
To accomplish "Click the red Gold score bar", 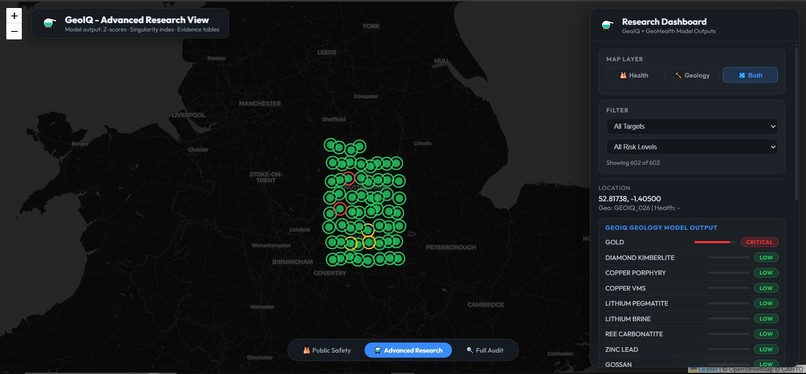I will pos(712,242).
